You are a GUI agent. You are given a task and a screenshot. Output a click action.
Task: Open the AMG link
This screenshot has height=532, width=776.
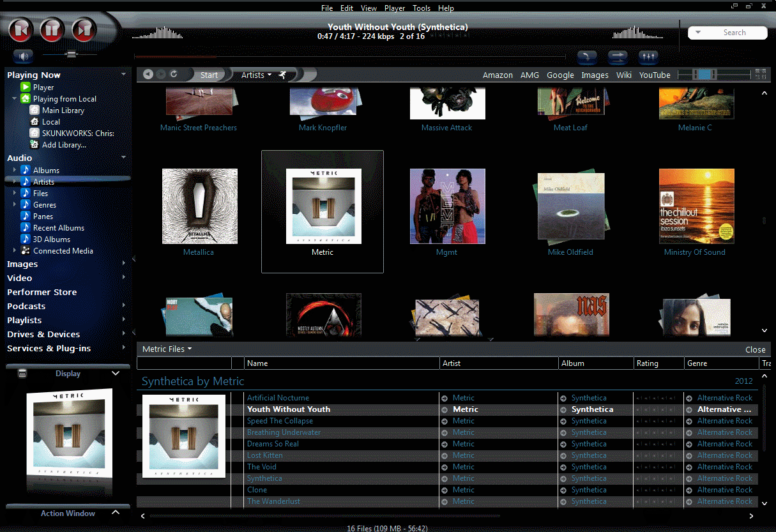point(529,75)
